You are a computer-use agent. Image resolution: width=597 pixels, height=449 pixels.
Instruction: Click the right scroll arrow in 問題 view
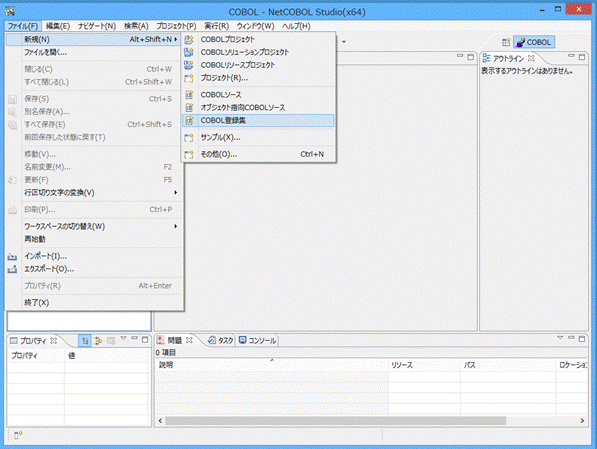click(582, 421)
